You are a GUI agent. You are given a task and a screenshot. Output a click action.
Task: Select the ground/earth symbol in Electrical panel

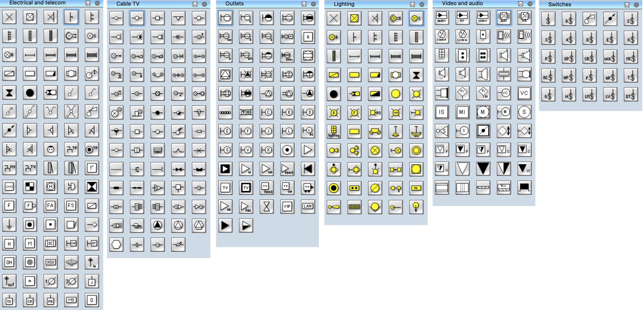10,224
